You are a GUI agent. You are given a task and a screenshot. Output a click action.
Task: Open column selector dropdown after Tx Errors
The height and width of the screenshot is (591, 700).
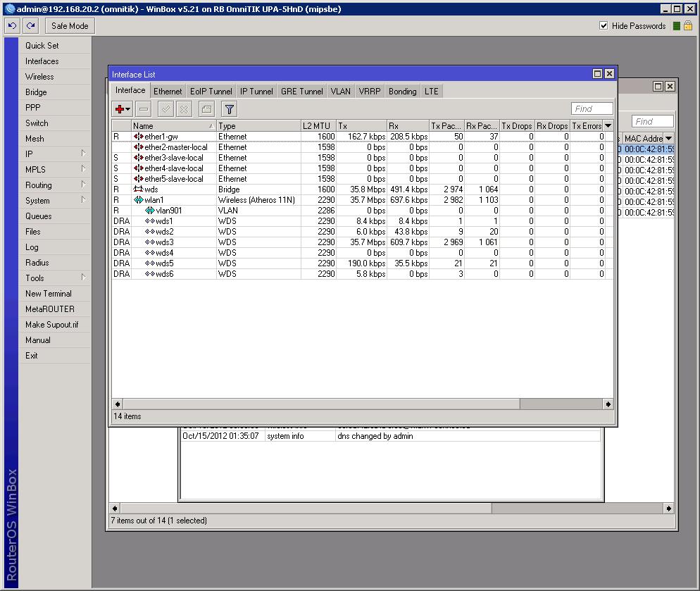(608, 126)
